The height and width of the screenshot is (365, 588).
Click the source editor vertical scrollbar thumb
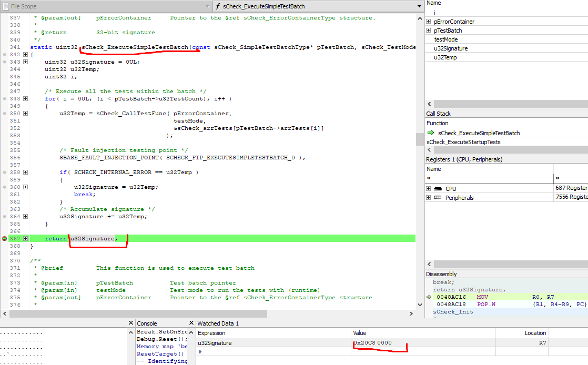[420, 139]
